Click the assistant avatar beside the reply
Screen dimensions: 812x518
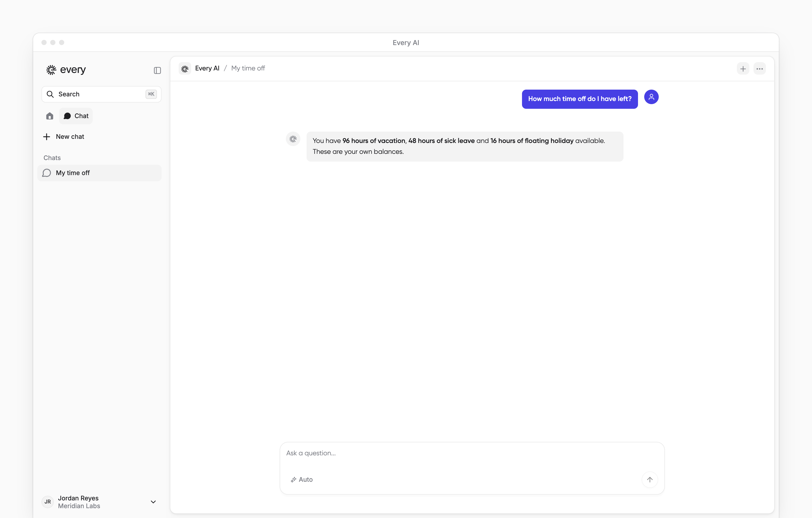[293, 139]
